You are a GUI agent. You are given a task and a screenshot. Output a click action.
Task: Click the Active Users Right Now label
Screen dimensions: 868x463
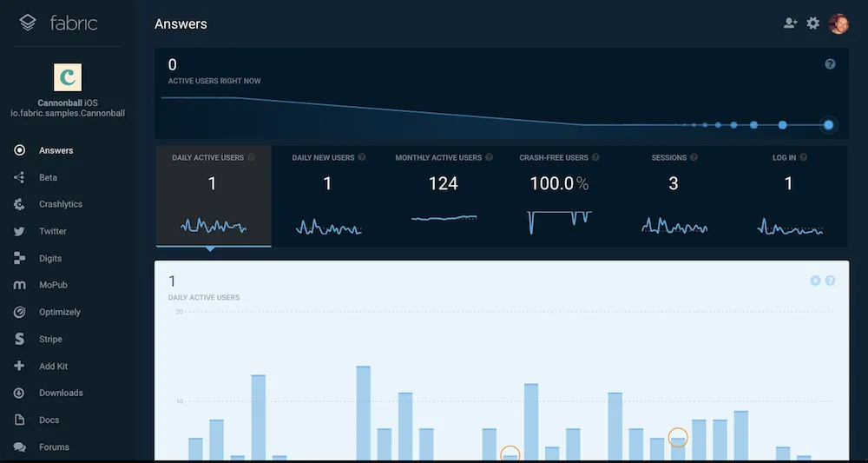(x=214, y=82)
